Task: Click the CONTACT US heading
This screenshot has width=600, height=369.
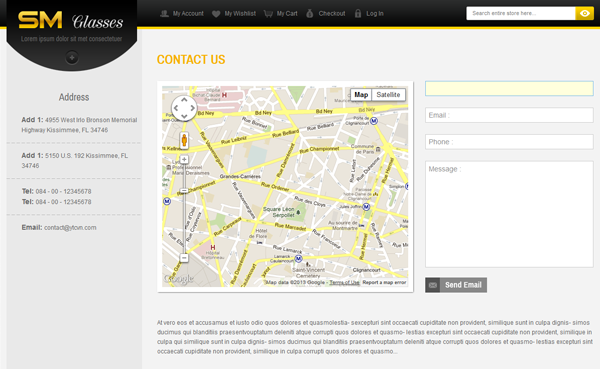Action: (x=191, y=60)
